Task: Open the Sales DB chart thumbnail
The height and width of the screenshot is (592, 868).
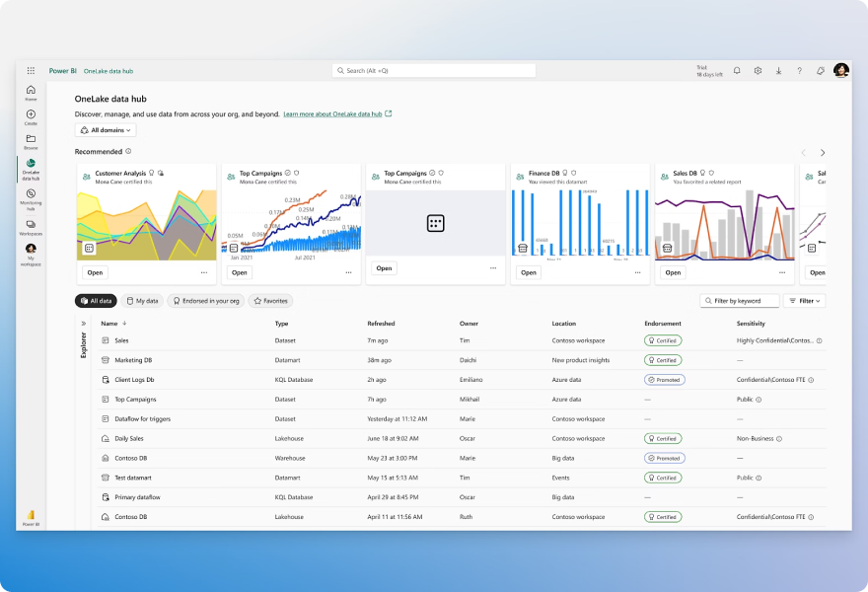Action: point(725,224)
